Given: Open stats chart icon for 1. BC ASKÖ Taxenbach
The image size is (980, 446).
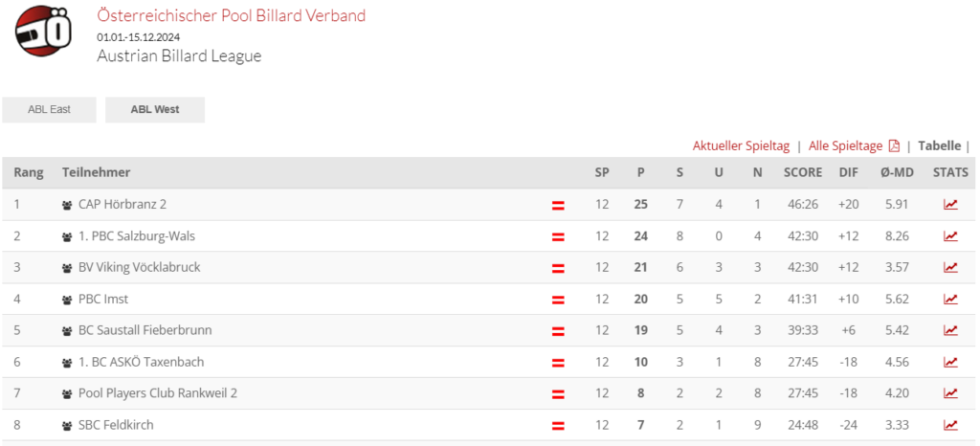Looking at the screenshot, I should (950, 363).
